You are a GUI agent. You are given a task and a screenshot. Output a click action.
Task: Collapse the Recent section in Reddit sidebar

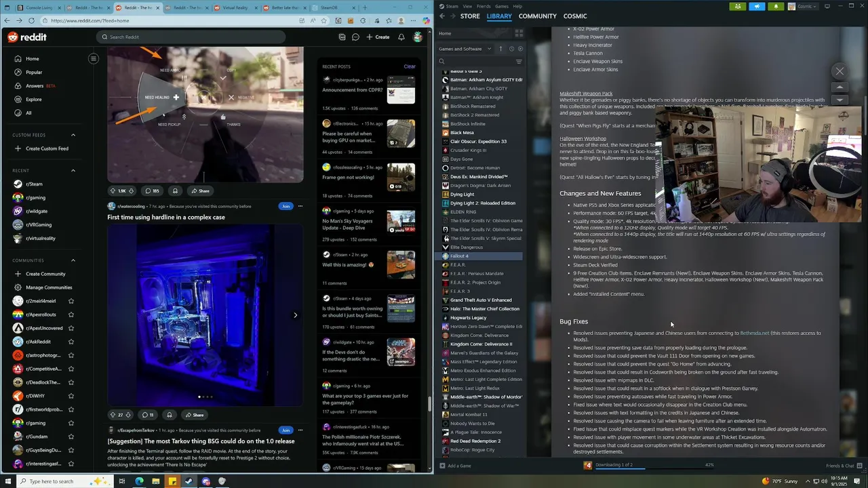pos(73,171)
